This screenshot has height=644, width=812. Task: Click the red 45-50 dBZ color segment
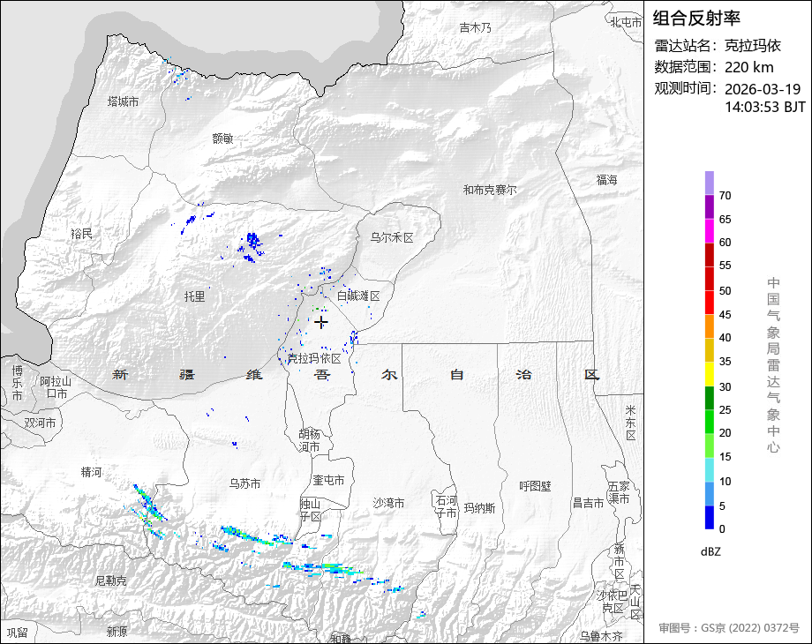[x=710, y=303]
